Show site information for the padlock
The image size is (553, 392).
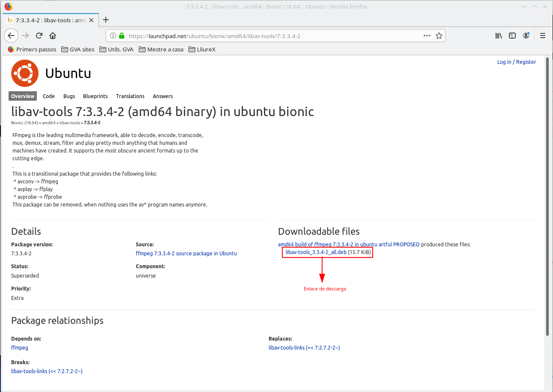click(122, 36)
